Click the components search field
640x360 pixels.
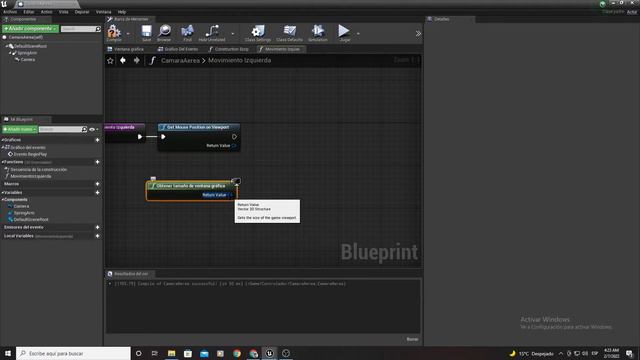tap(80, 29)
